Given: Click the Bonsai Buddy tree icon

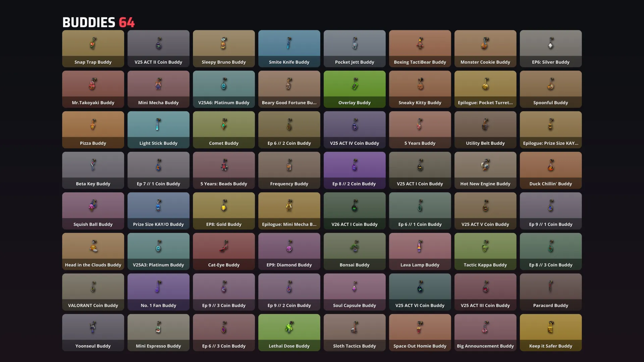Looking at the screenshot, I should point(355,246).
